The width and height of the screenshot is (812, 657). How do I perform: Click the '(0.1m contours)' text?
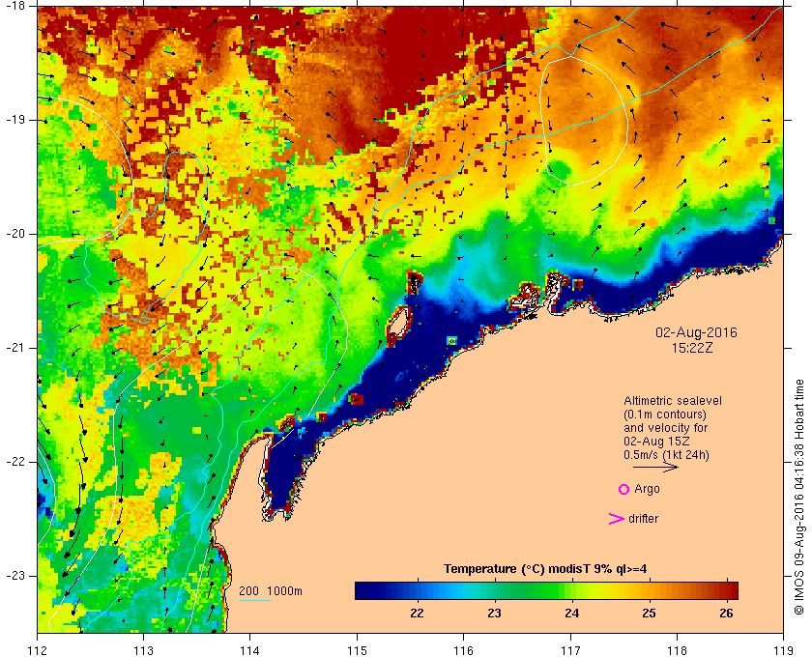[x=665, y=414]
